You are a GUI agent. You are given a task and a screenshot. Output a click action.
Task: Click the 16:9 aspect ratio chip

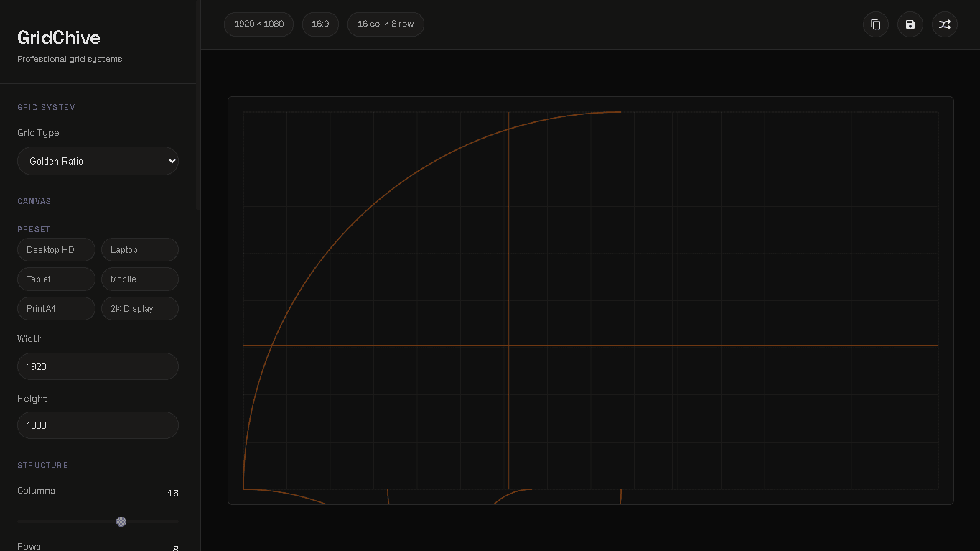click(x=320, y=24)
